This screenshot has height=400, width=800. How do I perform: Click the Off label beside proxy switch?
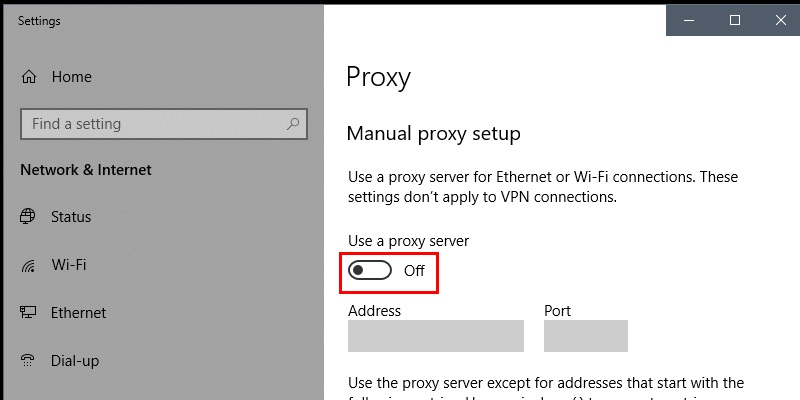[x=414, y=271]
